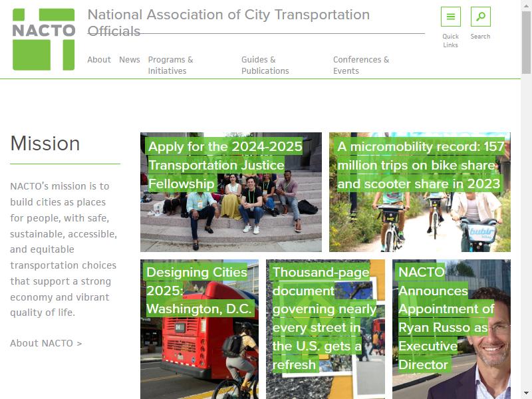Follow the About NACTO > link
532x399 pixels.
pyautogui.click(x=46, y=343)
